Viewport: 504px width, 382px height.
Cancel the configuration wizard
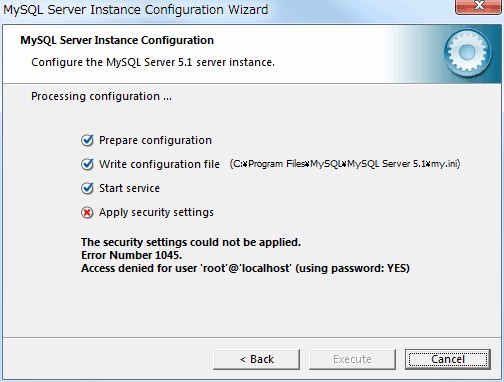(448, 359)
